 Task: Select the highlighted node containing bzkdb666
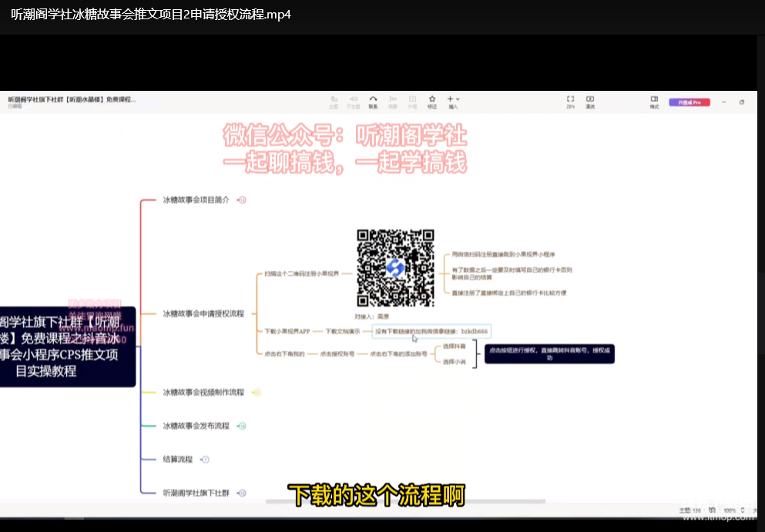point(431,331)
